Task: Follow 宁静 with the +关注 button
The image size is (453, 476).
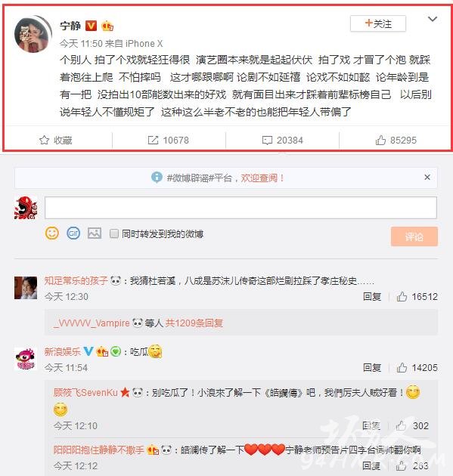Action: (x=378, y=23)
